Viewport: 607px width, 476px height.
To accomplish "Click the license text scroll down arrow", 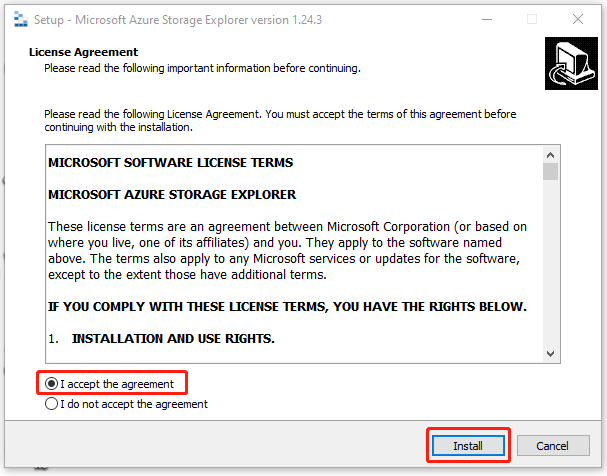I will click(x=550, y=353).
